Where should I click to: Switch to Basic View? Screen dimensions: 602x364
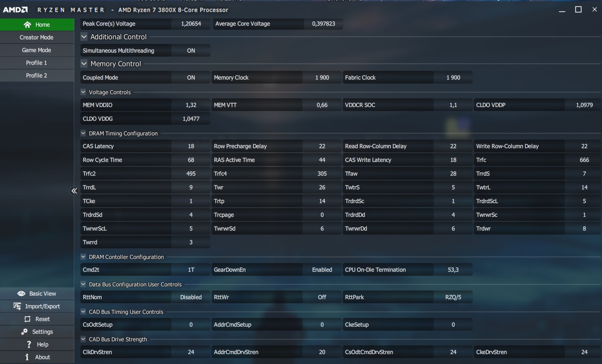[x=37, y=294]
